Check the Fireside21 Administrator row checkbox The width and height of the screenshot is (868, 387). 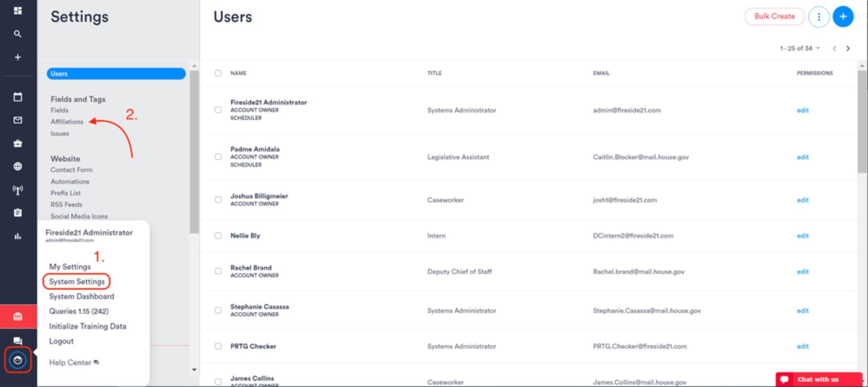[218, 110]
